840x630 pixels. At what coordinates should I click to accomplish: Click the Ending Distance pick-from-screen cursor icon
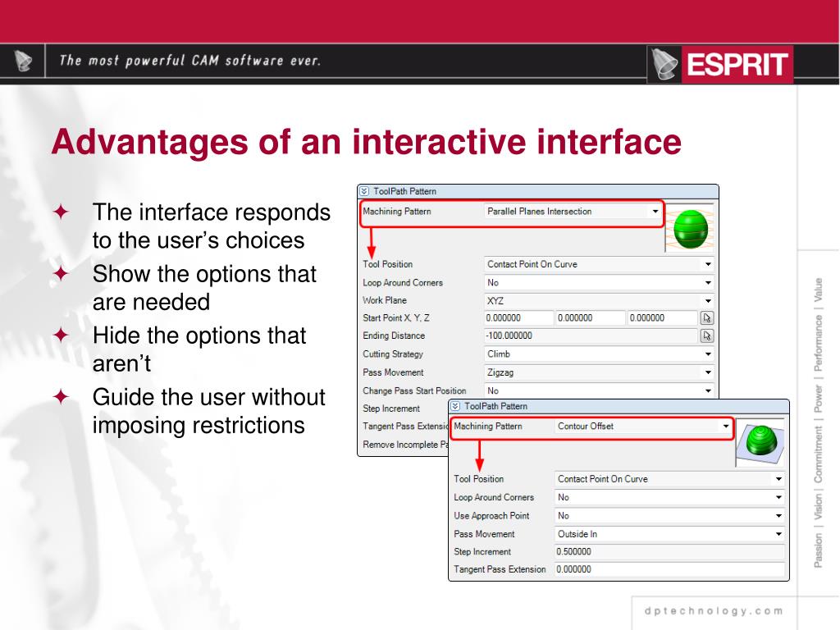tap(707, 336)
